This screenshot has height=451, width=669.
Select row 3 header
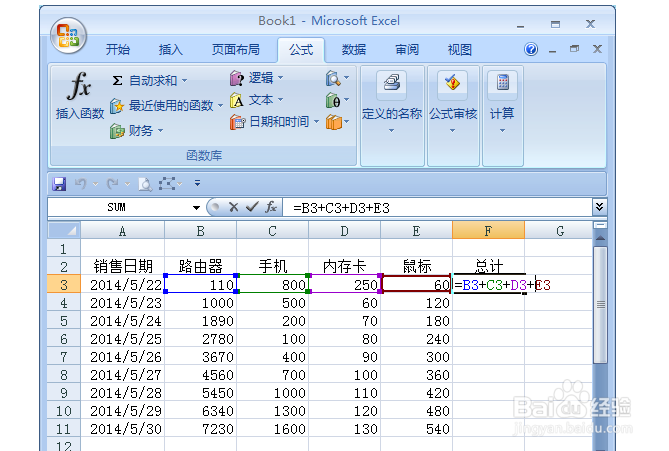point(64,285)
